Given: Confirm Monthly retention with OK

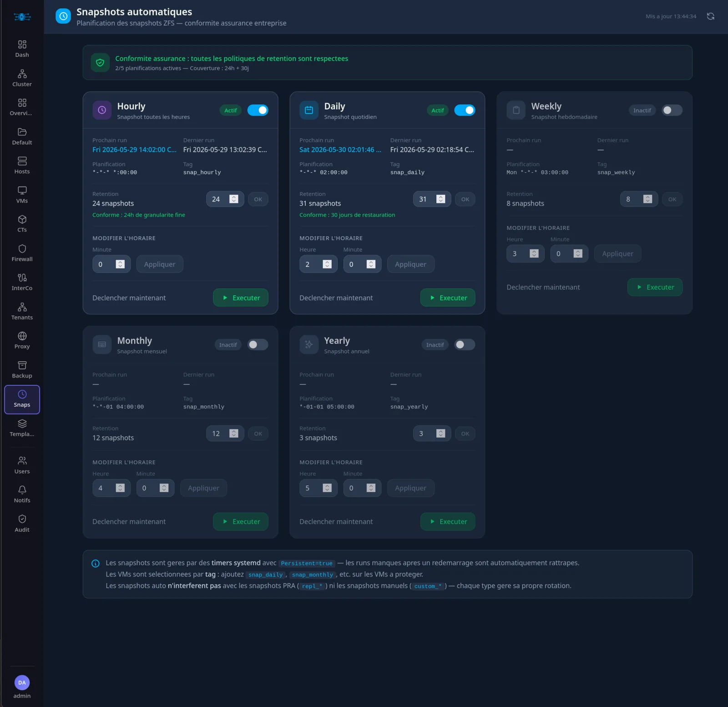Looking at the screenshot, I should pos(258,433).
